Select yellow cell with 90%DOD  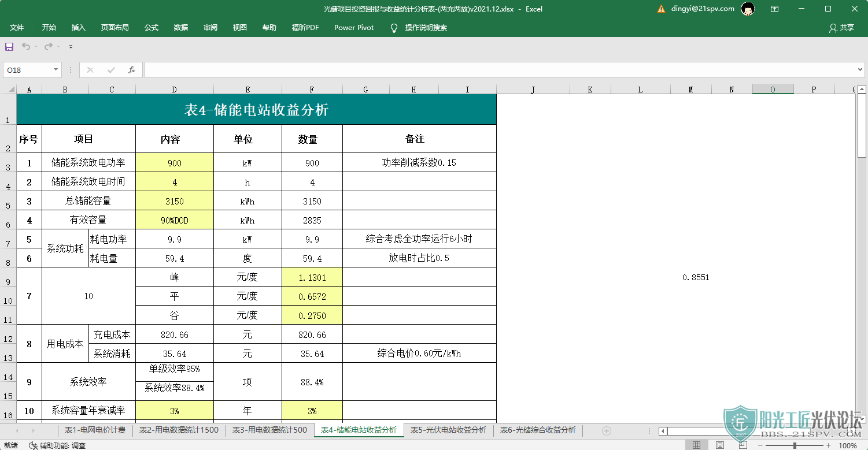[175, 220]
